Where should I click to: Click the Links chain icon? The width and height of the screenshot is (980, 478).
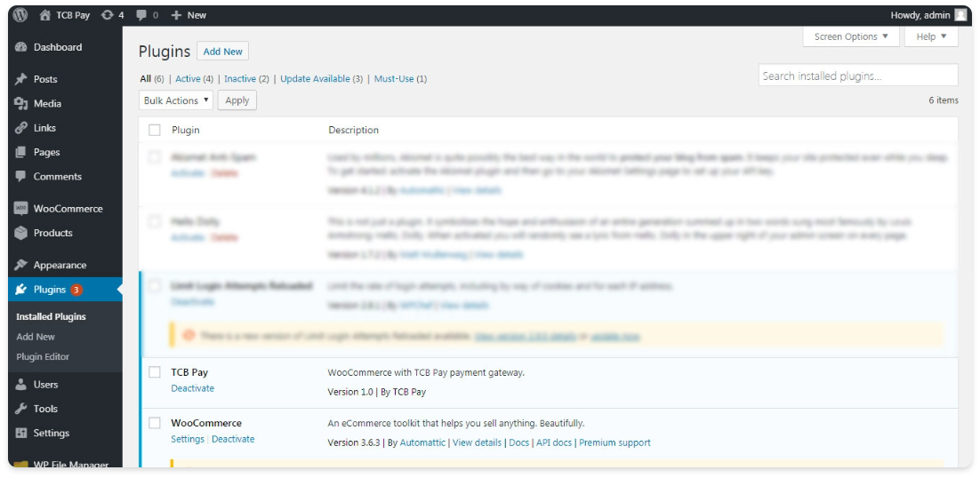21,128
